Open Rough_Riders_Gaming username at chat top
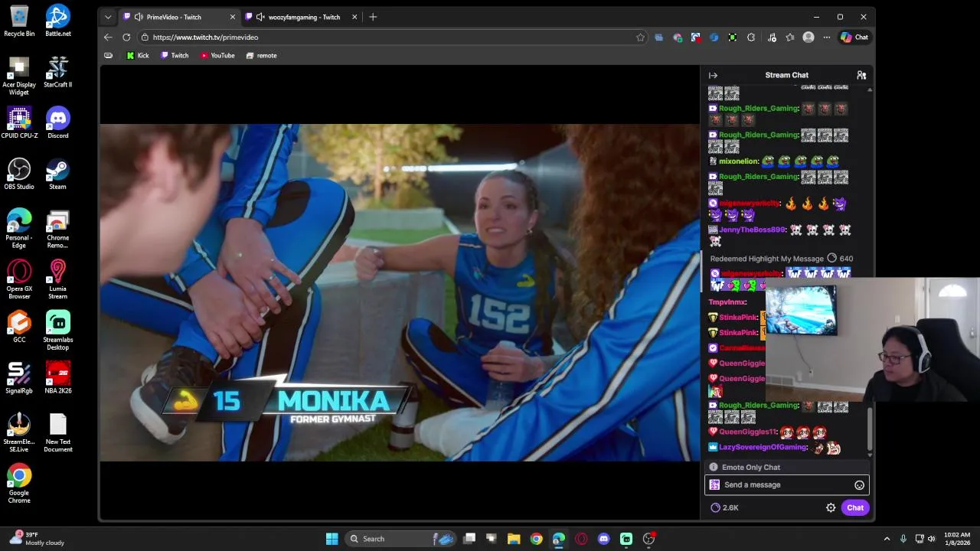Screen dimensions: 980x551 point(759,108)
